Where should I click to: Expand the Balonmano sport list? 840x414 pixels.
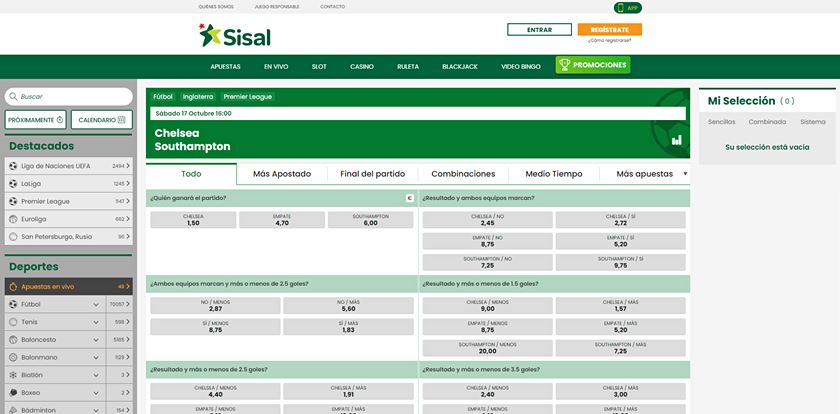(96, 357)
